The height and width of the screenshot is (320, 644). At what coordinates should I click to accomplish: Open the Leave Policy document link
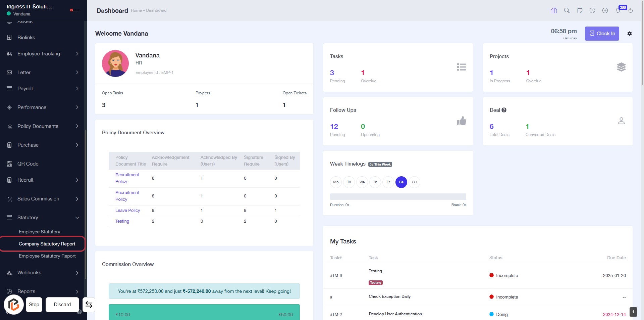click(x=127, y=211)
